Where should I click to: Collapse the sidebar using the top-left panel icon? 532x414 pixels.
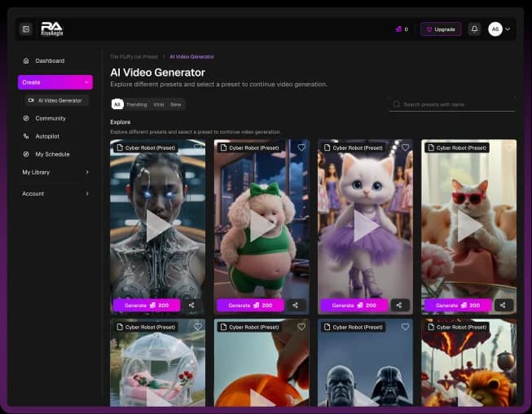coord(26,29)
